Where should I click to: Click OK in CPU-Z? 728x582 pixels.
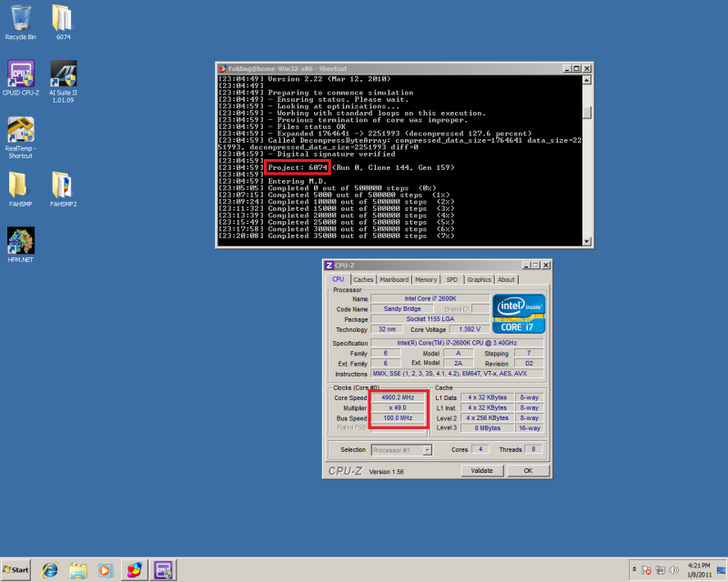click(x=528, y=471)
